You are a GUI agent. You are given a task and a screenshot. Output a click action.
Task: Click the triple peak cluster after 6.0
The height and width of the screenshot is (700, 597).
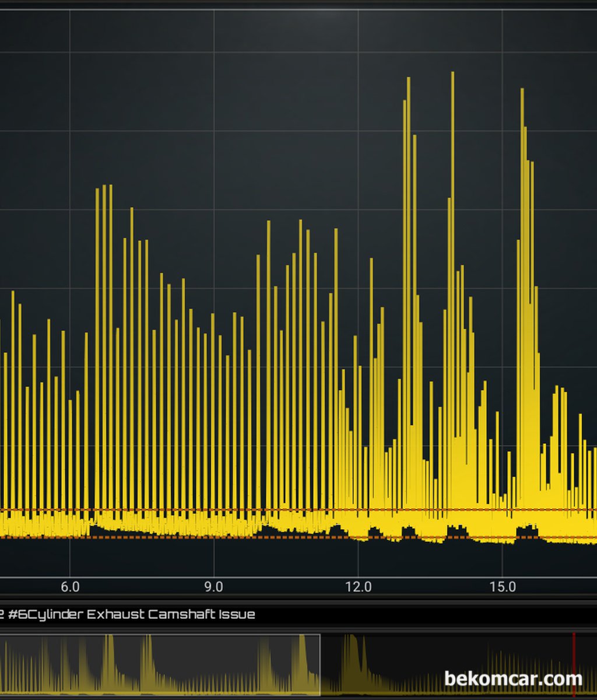tap(104, 190)
